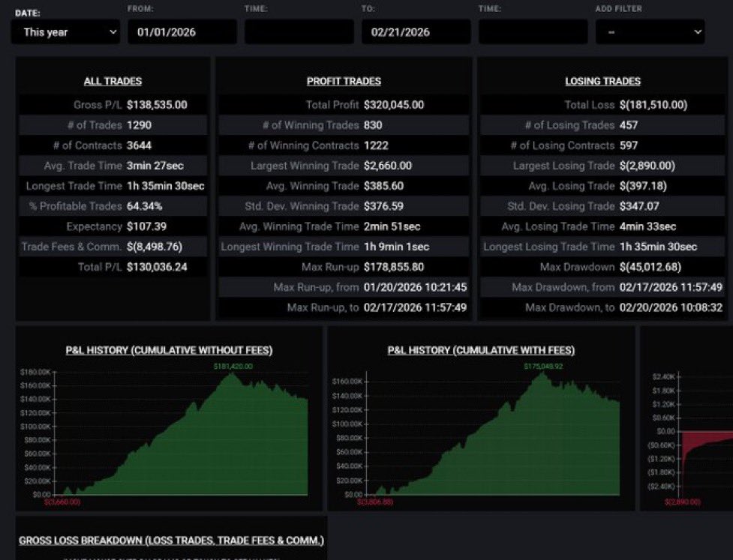The width and height of the screenshot is (733, 560).
Task: Click the empty From time field
Action: pyautogui.click(x=299, y=32)
